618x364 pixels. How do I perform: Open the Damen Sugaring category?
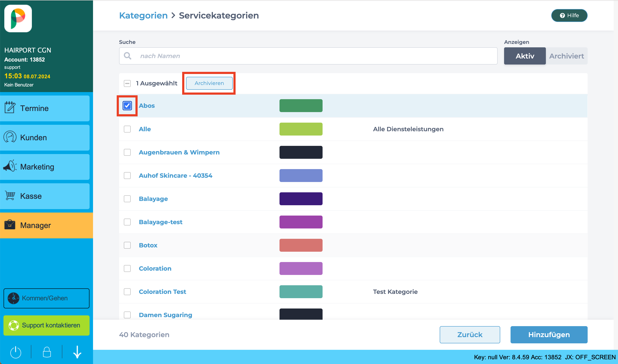pyautogui.click(x=165, y=315)
